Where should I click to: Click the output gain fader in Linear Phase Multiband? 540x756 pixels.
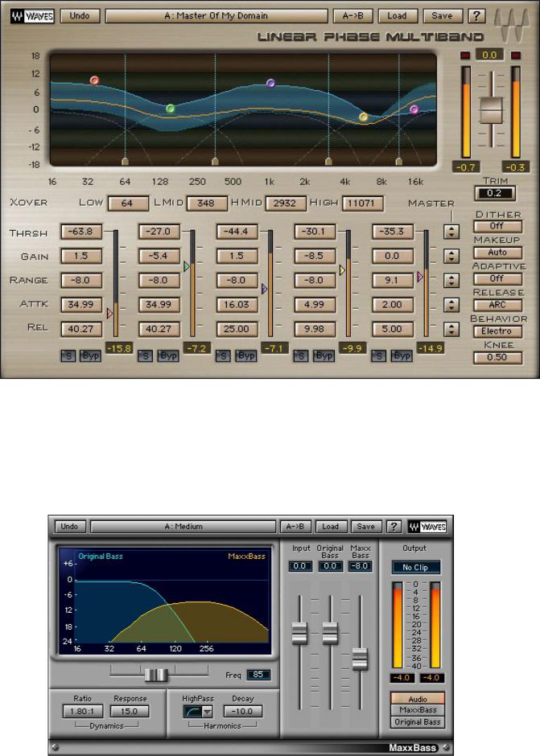491,110
